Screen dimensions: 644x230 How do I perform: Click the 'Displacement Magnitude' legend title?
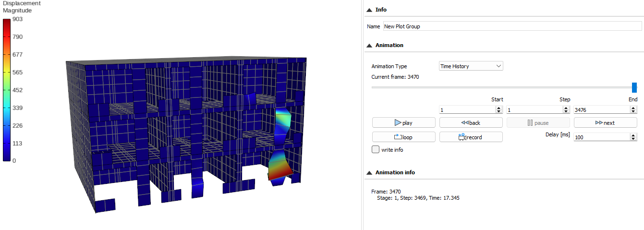[22, 6]
